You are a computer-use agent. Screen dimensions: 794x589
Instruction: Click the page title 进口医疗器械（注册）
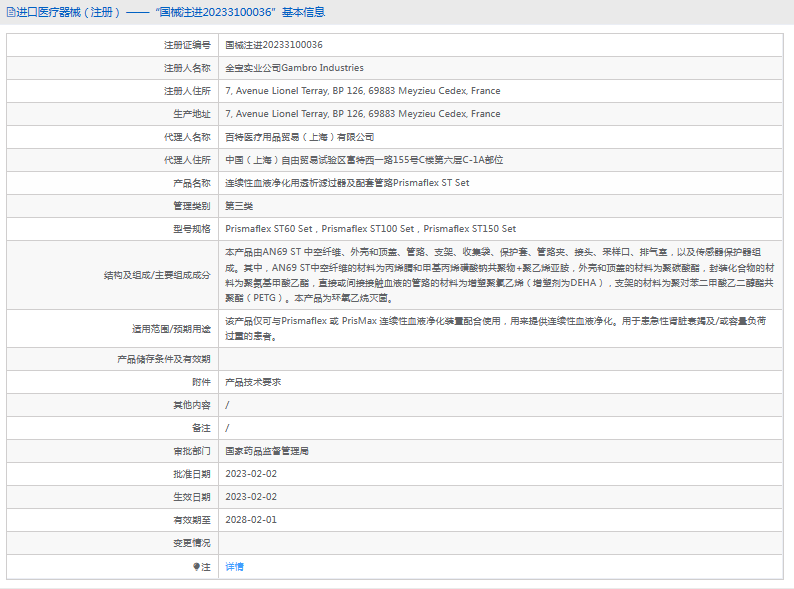pyautogui.click(x=68, y=12)
